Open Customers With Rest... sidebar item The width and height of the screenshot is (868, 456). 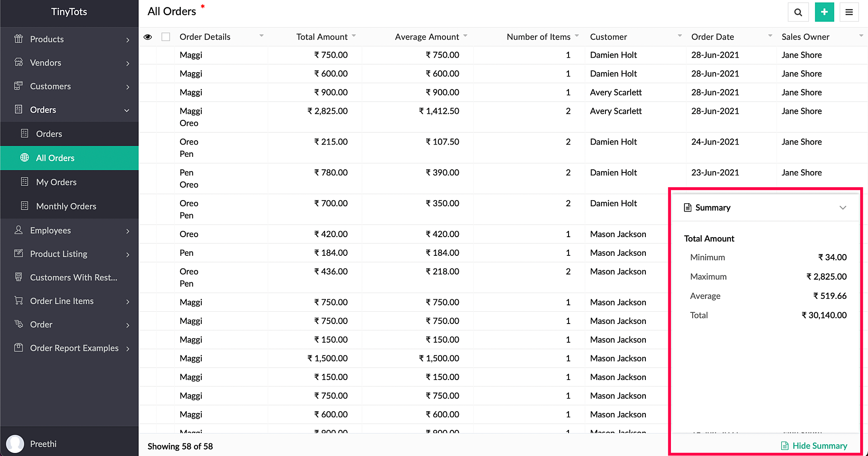point(73,277)
